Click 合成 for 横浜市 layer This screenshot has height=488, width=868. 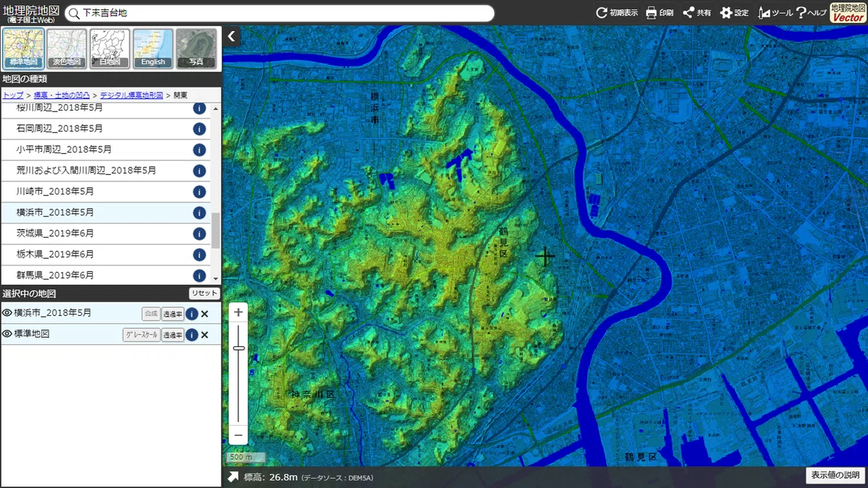[150, 314]
